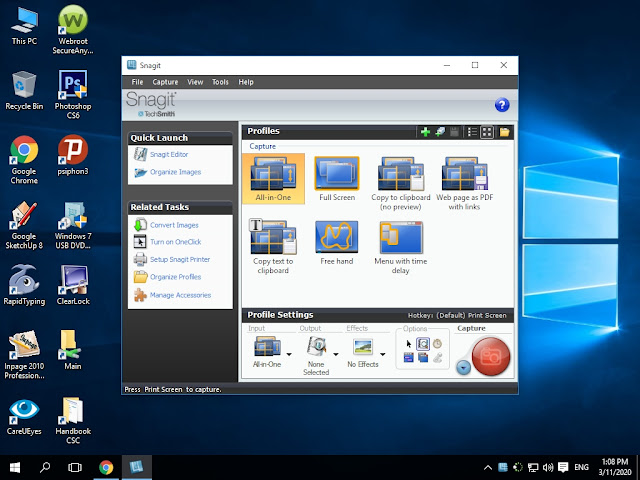Image resolution: width=640 pixels, height=480 pixels.
Task: Click Snagit Editor icon in Quick Launch
Action: 140,154
